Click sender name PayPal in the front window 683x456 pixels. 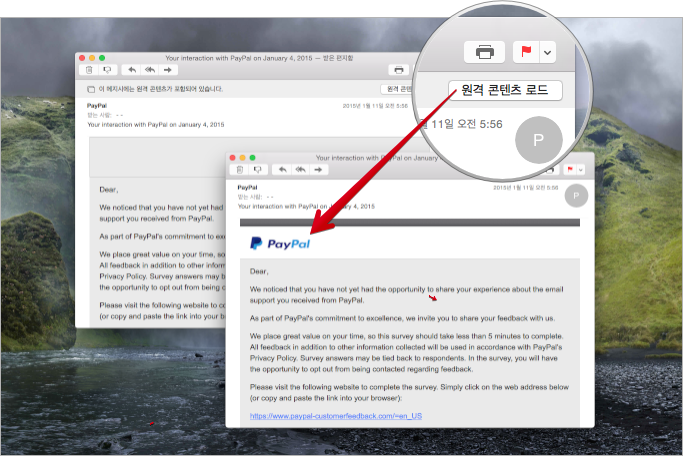click(x=247, y=187)
